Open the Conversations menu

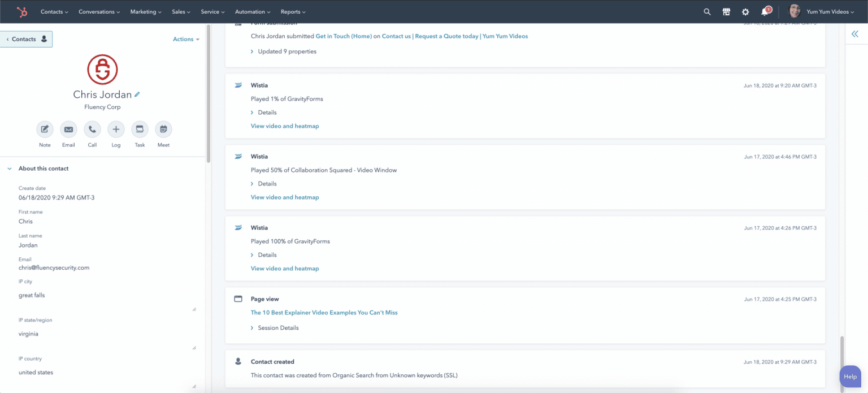pyautogui.click(x=99, y=12)
